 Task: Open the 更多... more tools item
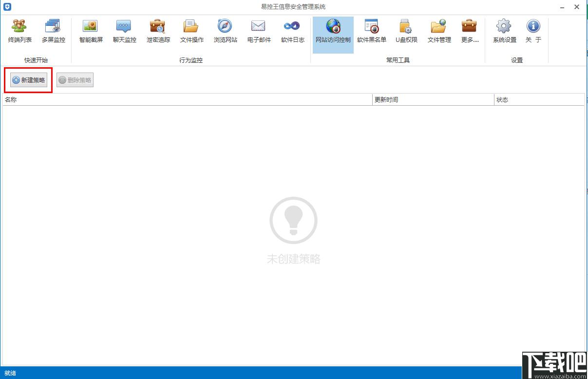pyautogui.click(x=470, y=32)
